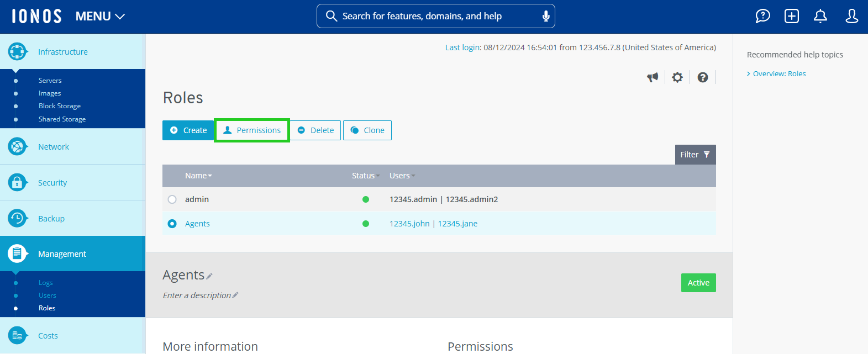Click the Create role button

(x=188, y=130)
